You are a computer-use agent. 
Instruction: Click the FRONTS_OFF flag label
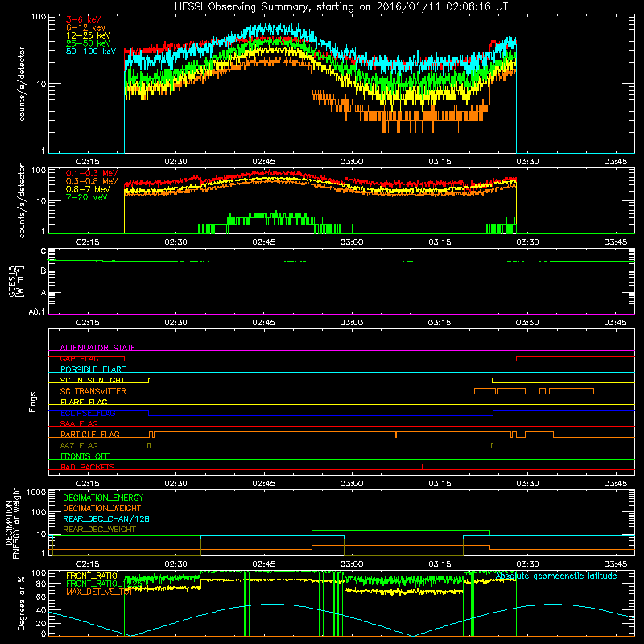click(x=85, y=456)
